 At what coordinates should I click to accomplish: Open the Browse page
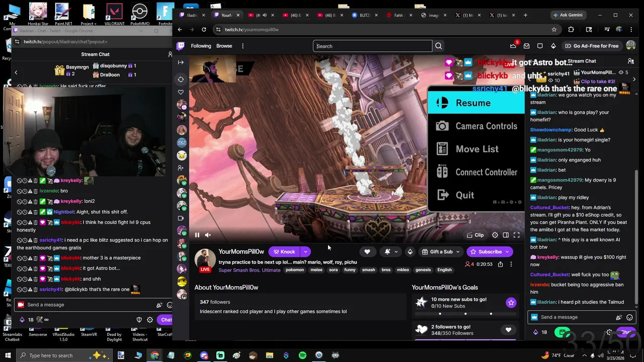pyautogui.click(x=224, y=46)
